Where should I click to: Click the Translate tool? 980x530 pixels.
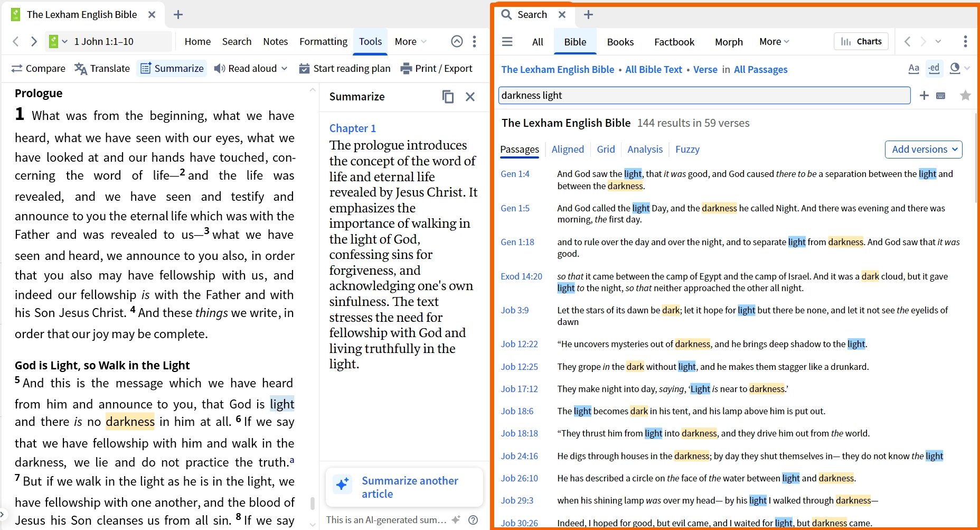102,68
